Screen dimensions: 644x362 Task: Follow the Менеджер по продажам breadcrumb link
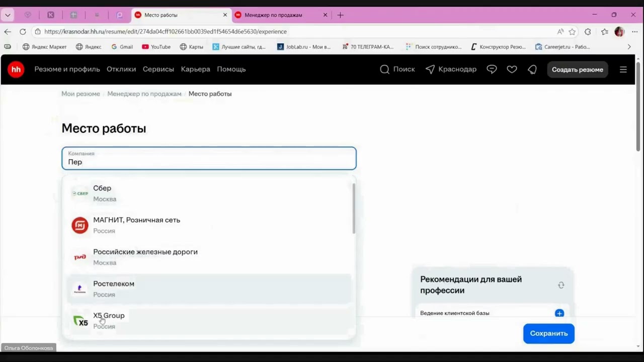[x=144, y=94]
